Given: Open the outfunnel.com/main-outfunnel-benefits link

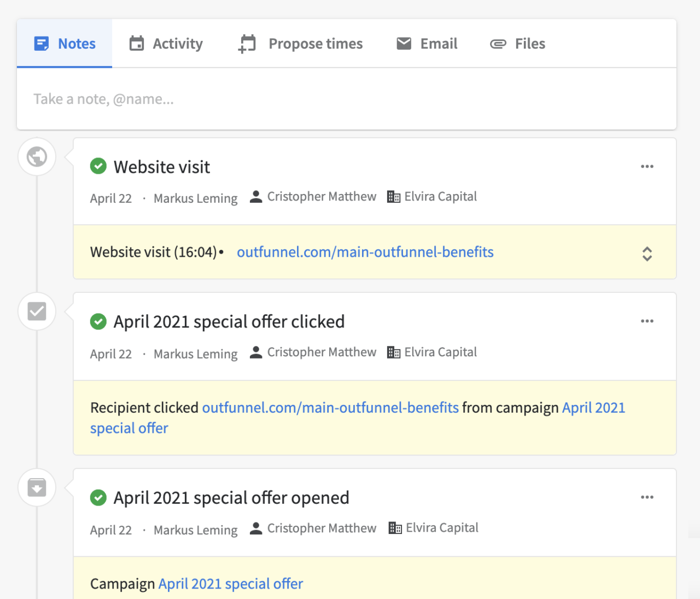Looking at the screenshot, I should [x=365, y=252].
